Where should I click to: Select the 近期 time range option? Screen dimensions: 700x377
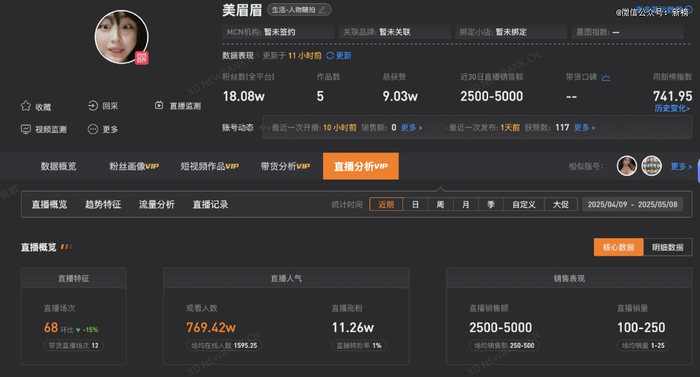coord(386,205)
